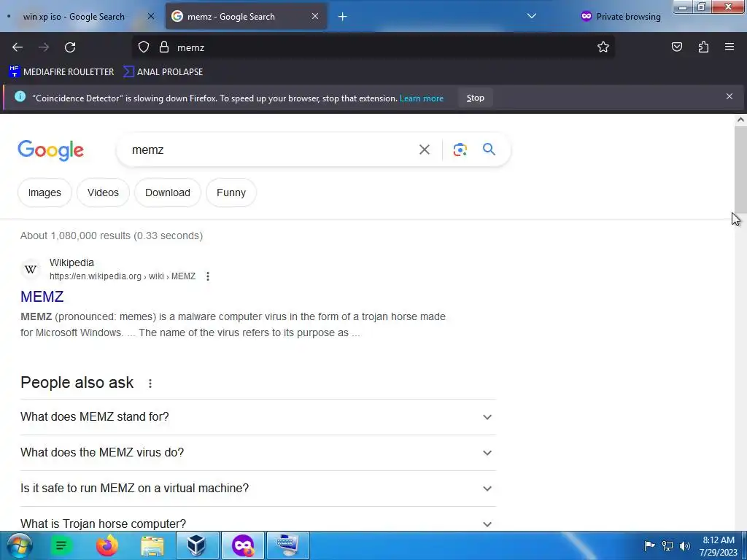Search by image with Google Lens

(x=460, y=149)
